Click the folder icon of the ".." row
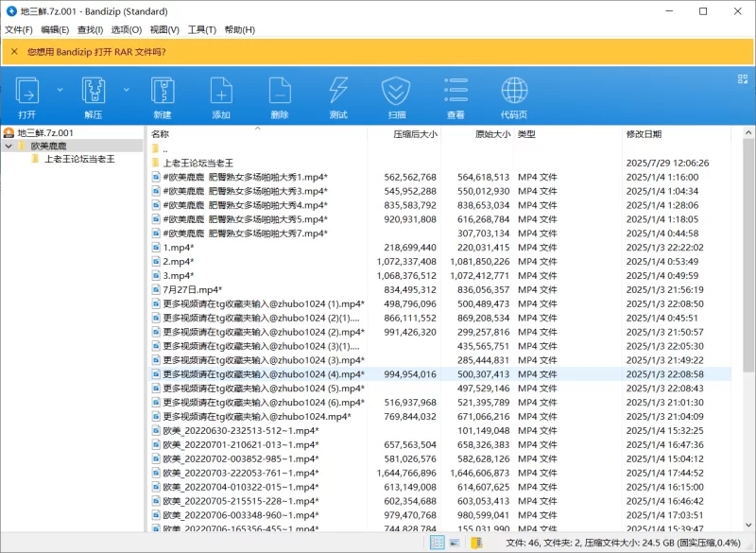This screenshot has height=553, width=756. (155, 149)
